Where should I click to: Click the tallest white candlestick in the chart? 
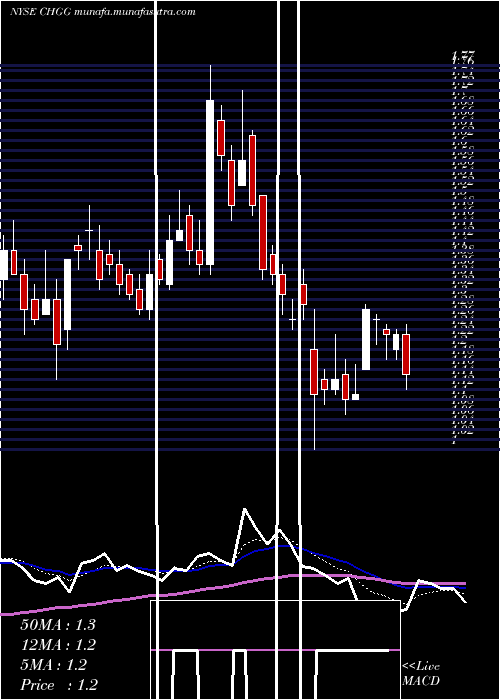pyautogui.click(x=210, y=182)
